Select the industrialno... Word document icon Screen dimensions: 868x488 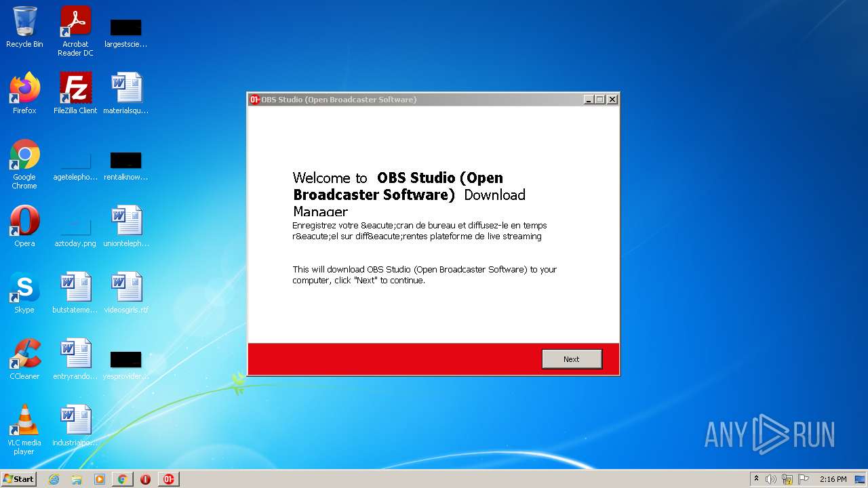pos(75,426)
